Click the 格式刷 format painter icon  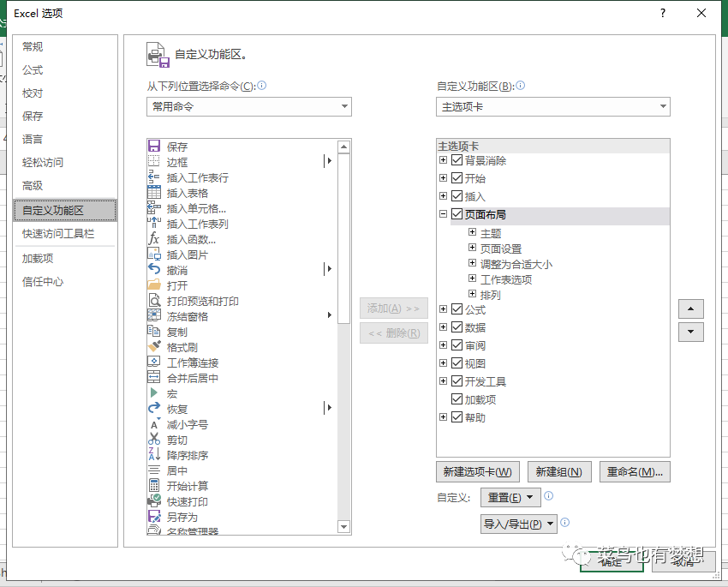click(154, 346)
